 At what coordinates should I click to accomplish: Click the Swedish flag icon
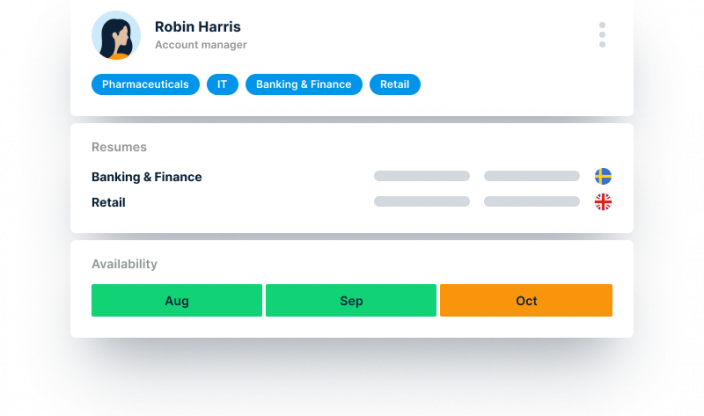click(603, 176)
